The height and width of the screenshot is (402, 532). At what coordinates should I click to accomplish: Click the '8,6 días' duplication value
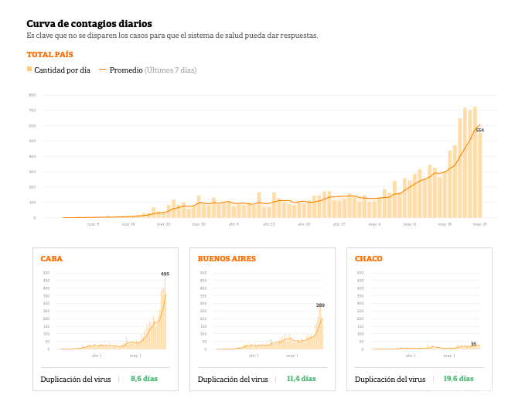coord(144,379)
